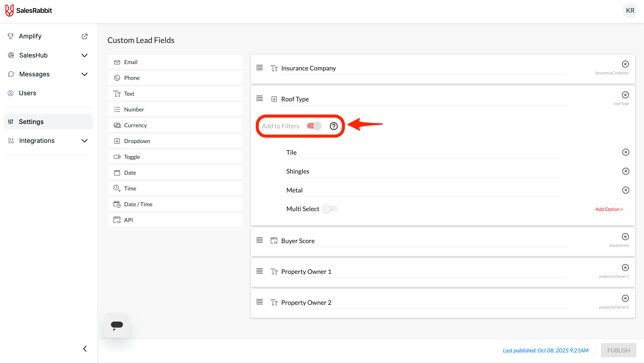Viewport: 644px width, 363px height.
Task: Expand the SalesHub menu
Action: pyautogui.click(x=85, y=55)
